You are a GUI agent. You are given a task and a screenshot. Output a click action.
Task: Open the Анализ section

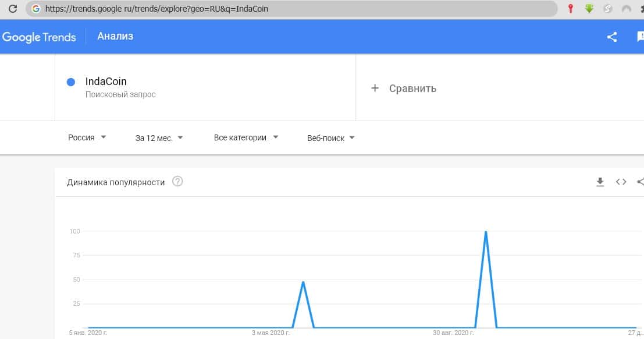(x=115, y=36)
